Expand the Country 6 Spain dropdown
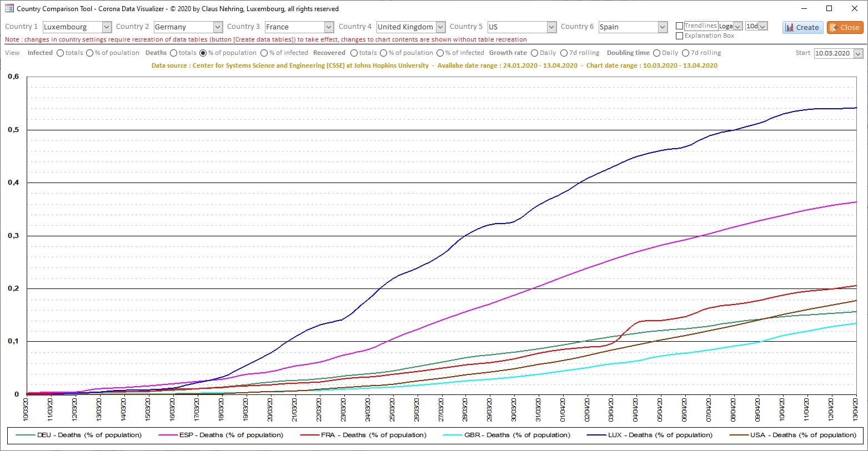The width and height of the screenshot is (868, 451). [662, 27]
